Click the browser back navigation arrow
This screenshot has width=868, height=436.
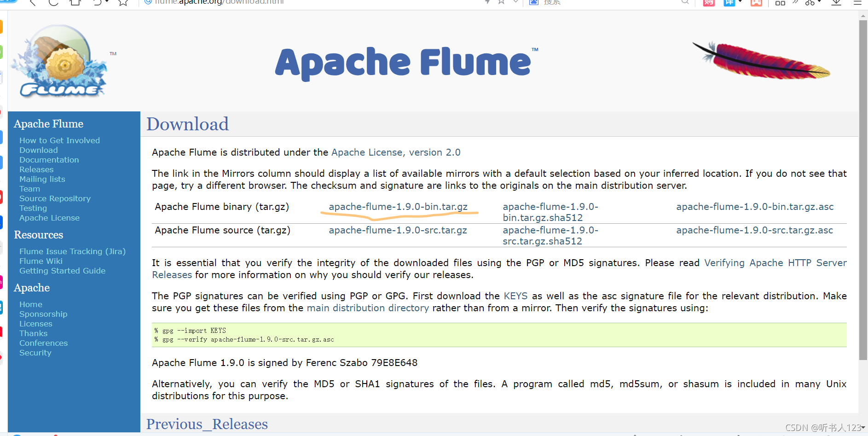click(x=32, y=3)
